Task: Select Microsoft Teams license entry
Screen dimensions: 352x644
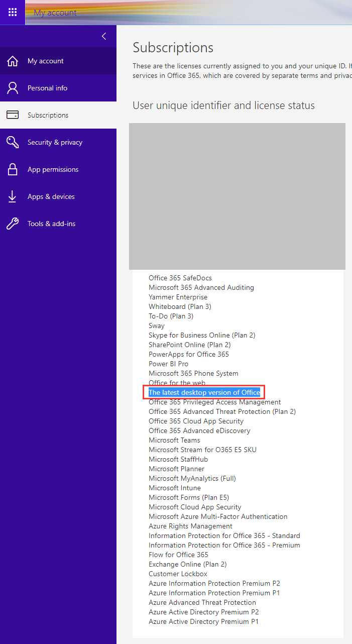Action: (x=174, y=440)
